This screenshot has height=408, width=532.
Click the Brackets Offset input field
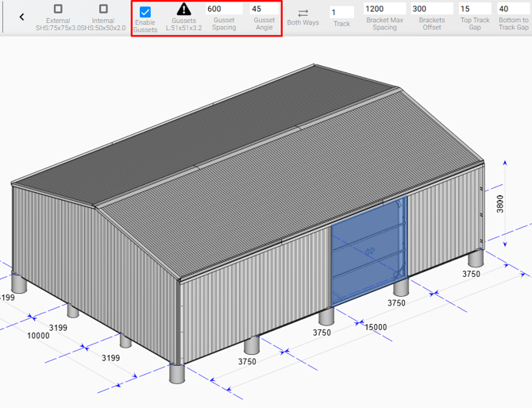(x=431, y=9)
